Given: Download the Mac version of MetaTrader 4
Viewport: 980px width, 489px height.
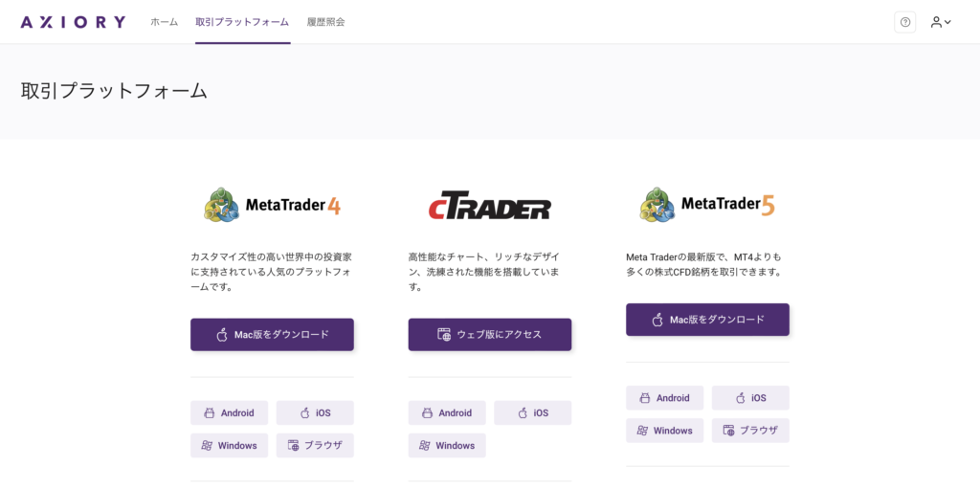Looking at the screenshot, I should 272,335.
